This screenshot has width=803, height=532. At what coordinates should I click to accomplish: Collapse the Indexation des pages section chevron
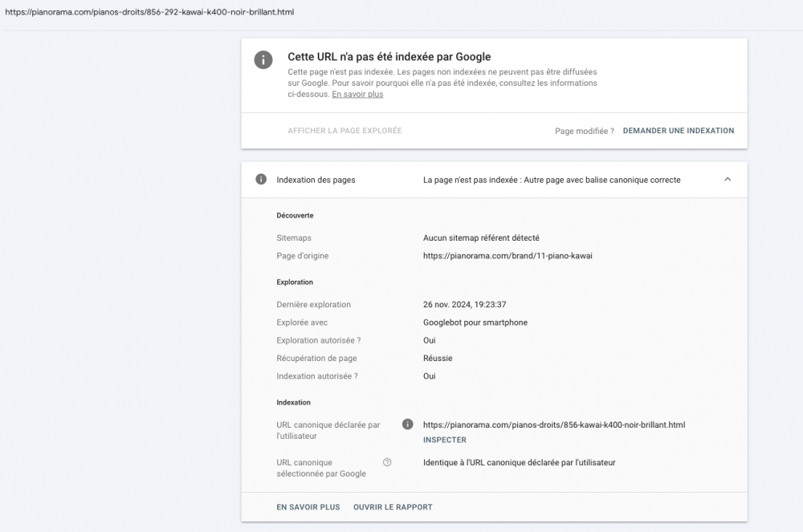point(728,180)
